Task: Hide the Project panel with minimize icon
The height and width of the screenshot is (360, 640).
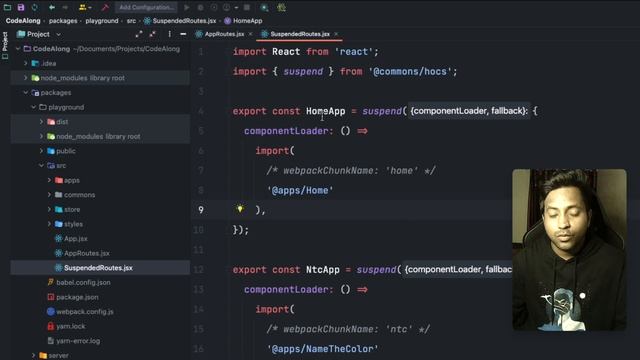Action: (x=183, y=34)
